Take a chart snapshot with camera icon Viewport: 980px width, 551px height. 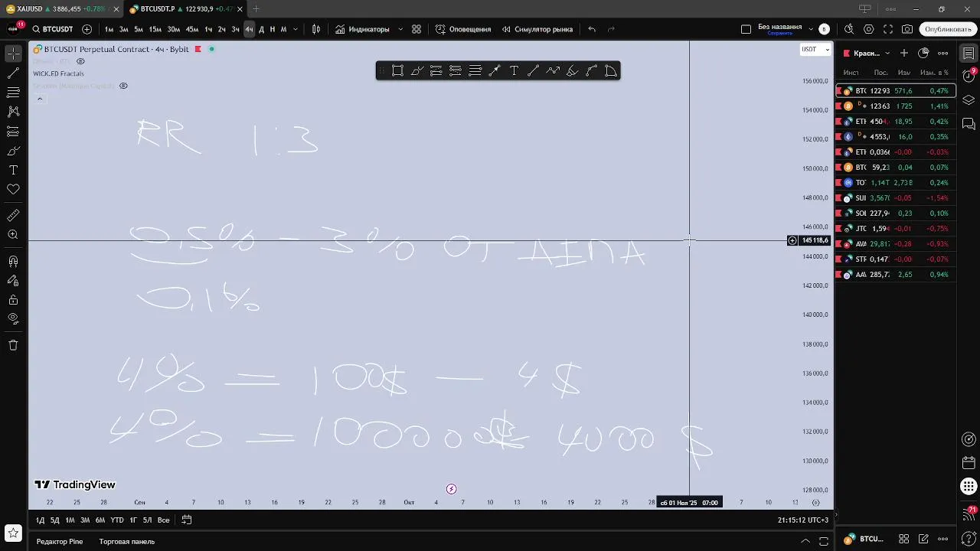coord(907,29)
